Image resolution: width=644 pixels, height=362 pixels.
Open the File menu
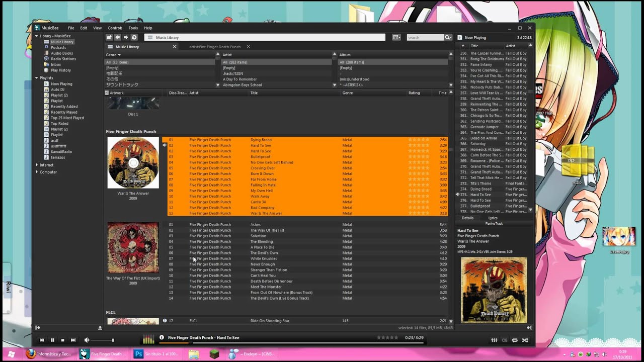coord(71,28)
